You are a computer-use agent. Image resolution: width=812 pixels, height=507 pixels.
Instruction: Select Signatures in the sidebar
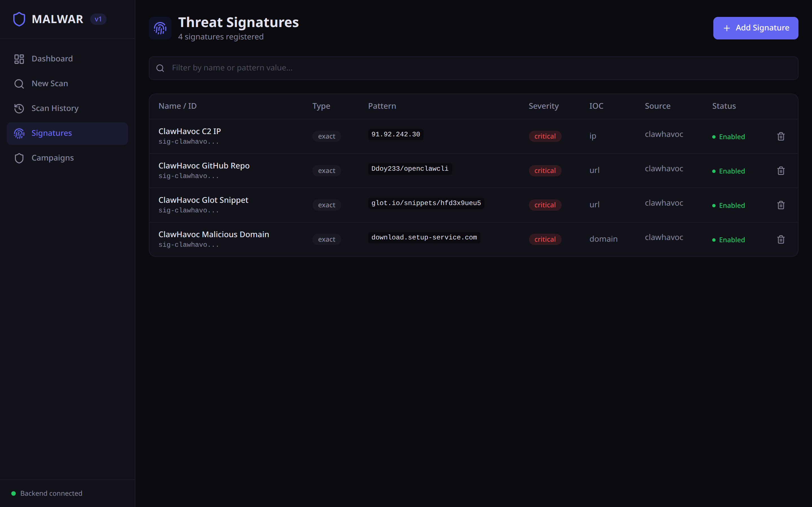click(51, 133)
